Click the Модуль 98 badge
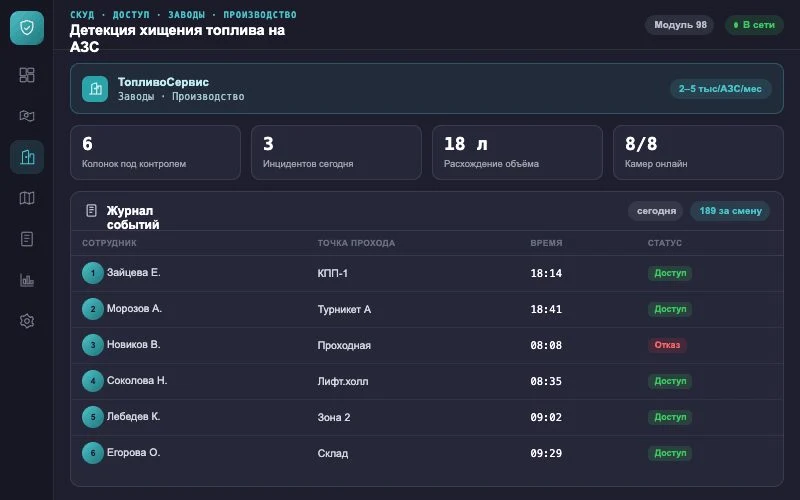 680,25
